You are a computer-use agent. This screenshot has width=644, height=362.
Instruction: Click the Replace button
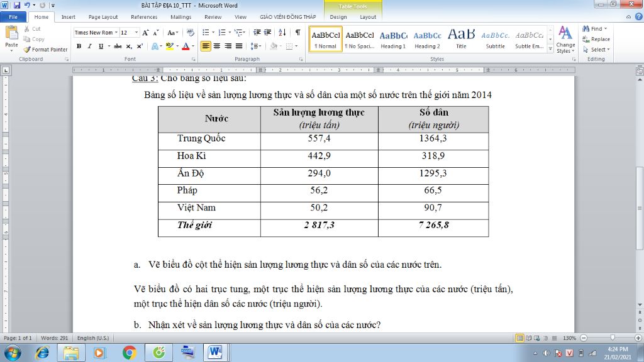tap(596, 39)
